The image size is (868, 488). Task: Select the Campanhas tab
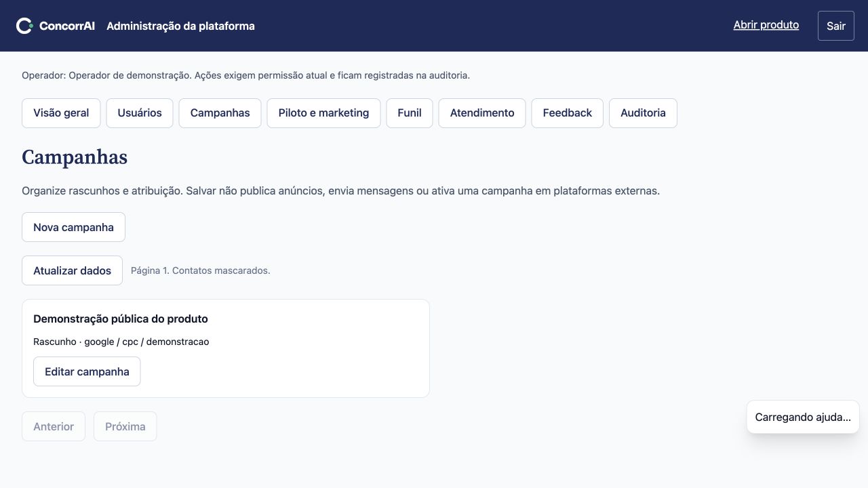pyautogui.click(x=220, y=113)
